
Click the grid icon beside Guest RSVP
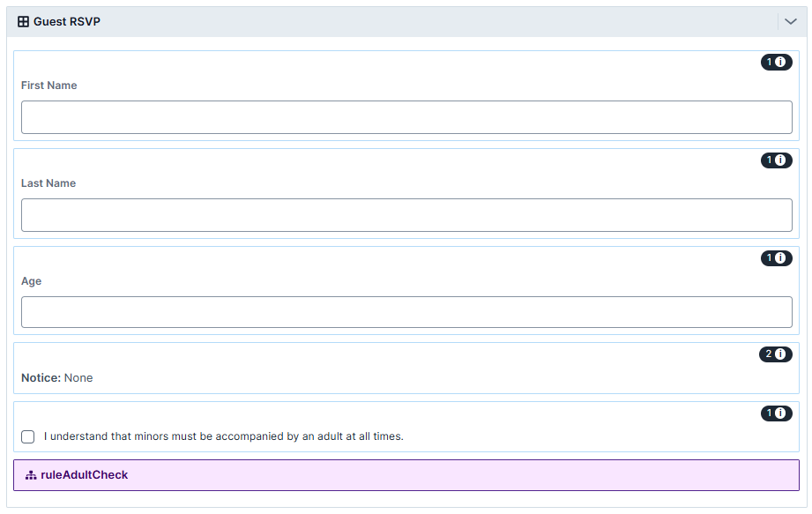pos(24,21)
